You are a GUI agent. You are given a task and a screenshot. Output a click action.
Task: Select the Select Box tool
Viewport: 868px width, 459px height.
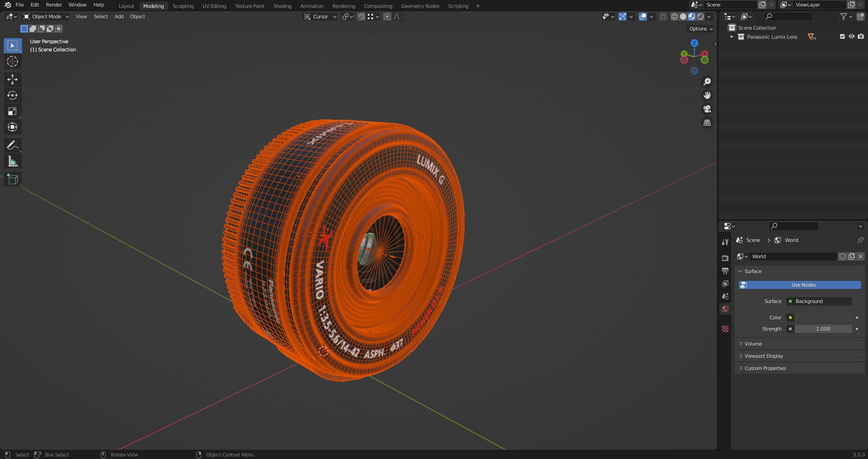coord(13,46)
